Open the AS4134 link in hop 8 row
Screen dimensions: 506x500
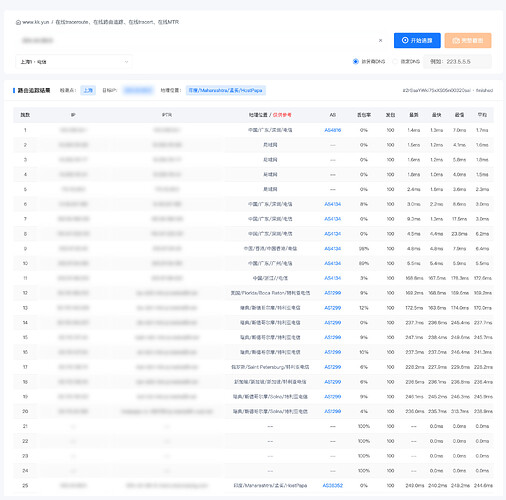click(x=333, y=234)
